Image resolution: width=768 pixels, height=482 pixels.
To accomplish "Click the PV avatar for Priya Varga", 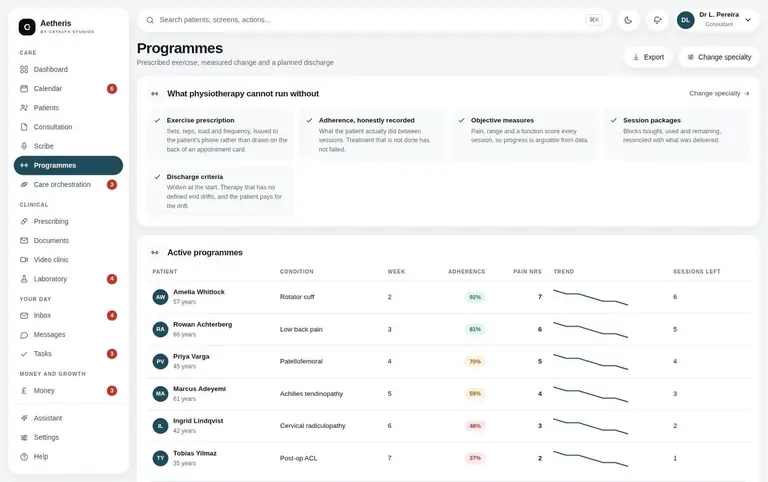I will click(x=160, y=362).
